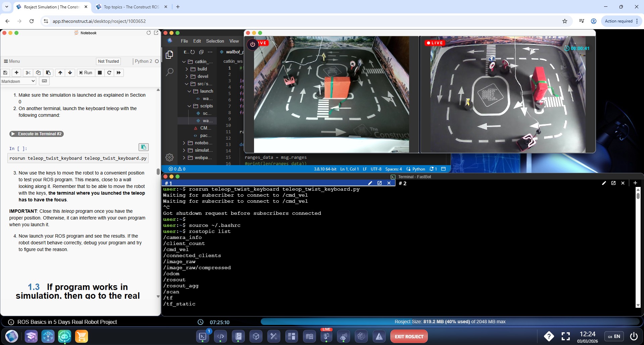Open the terminal tool in bottom dock

[203, 336]
